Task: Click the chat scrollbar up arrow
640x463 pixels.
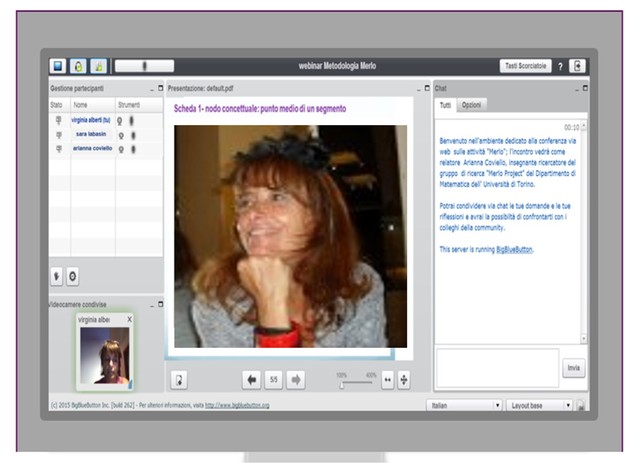Action: coord(584,125)
